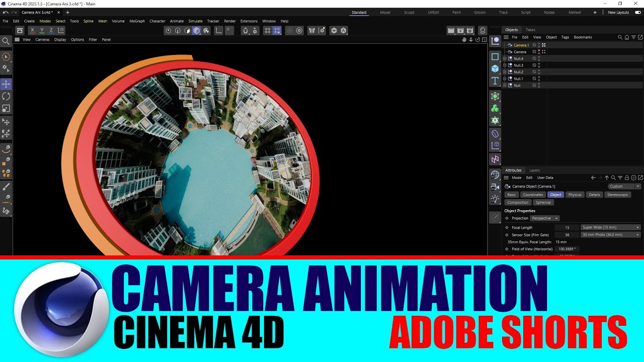
Task: Click the New Layouts button
Action: point(618,12)
